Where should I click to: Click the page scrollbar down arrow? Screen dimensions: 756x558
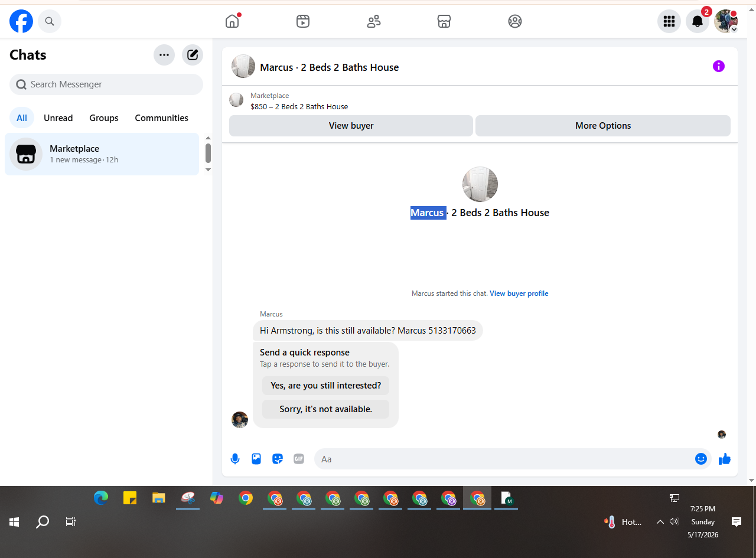(x=751, y=480)
